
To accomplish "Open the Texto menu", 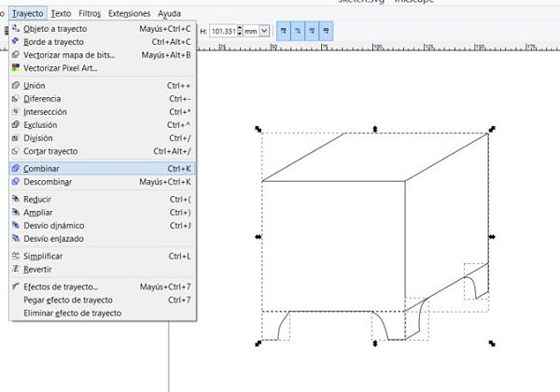I will coord(61,14).
